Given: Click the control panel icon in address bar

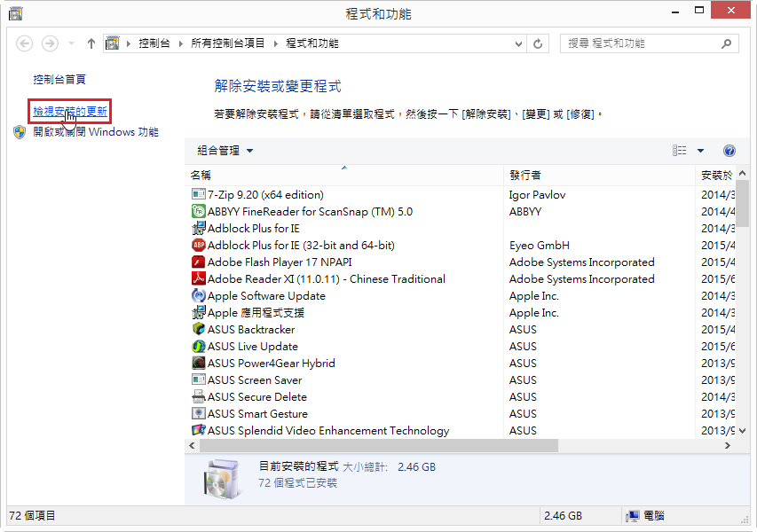Looking at the screenshot, I should [113, 43].
